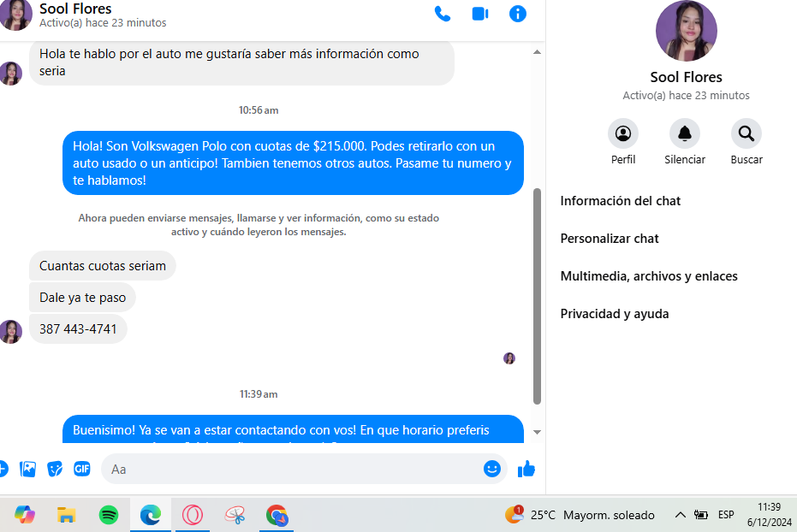Open Spotify from the taskbar
797x532 pixels.
(x=109, y=515)
